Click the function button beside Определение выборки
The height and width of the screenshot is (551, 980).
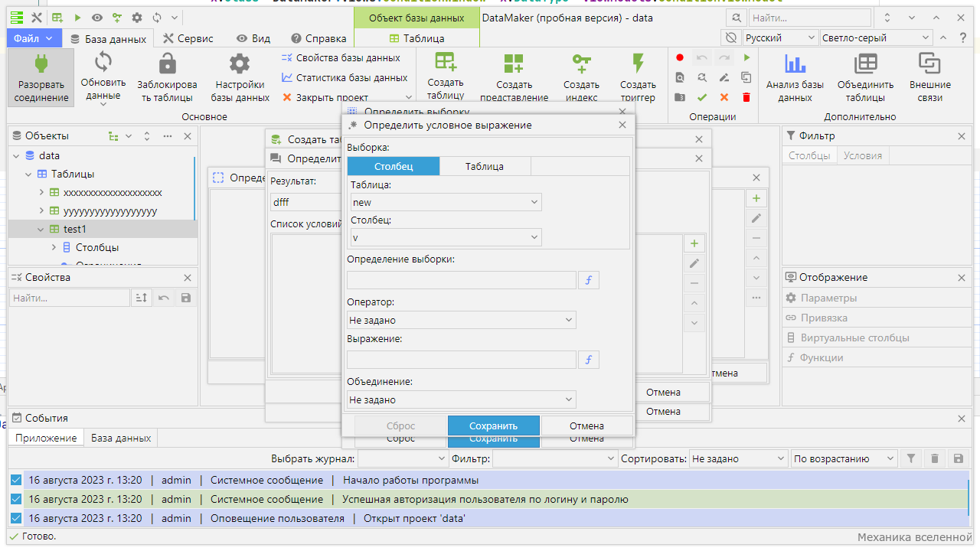pyautogui.click(x=589, y=280)
